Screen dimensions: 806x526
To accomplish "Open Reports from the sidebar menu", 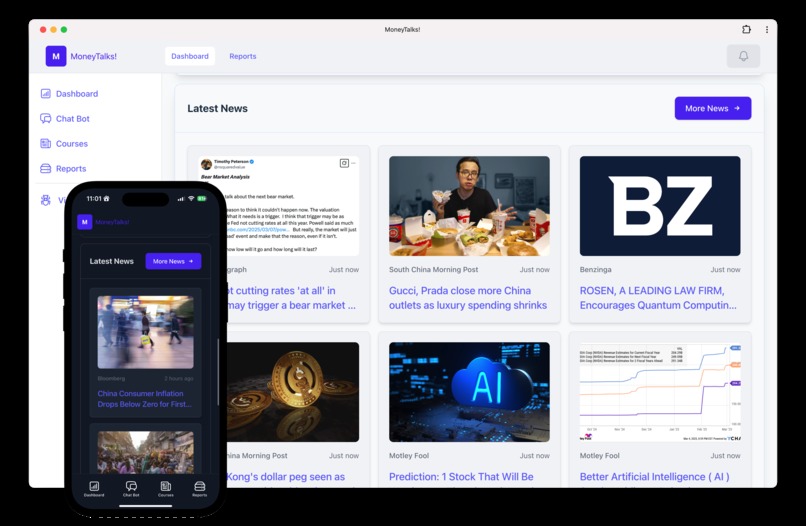I will click(x=71, y=169).
